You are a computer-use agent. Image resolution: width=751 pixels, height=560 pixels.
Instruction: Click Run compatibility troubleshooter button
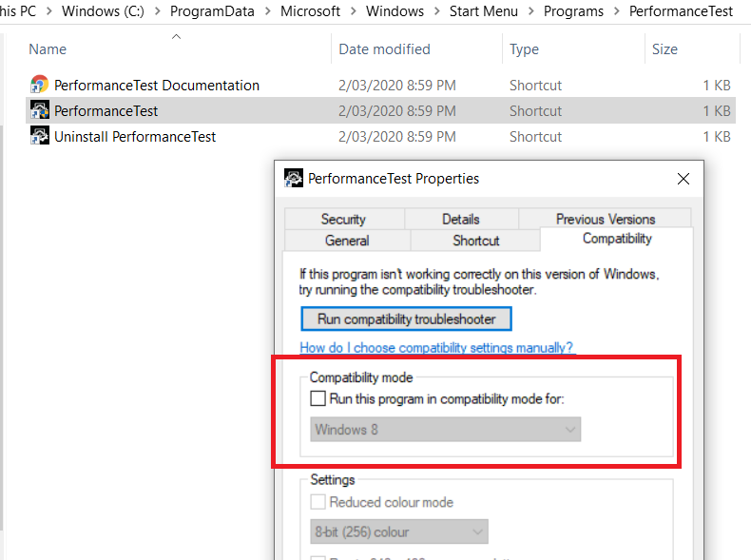click(406, 319)
